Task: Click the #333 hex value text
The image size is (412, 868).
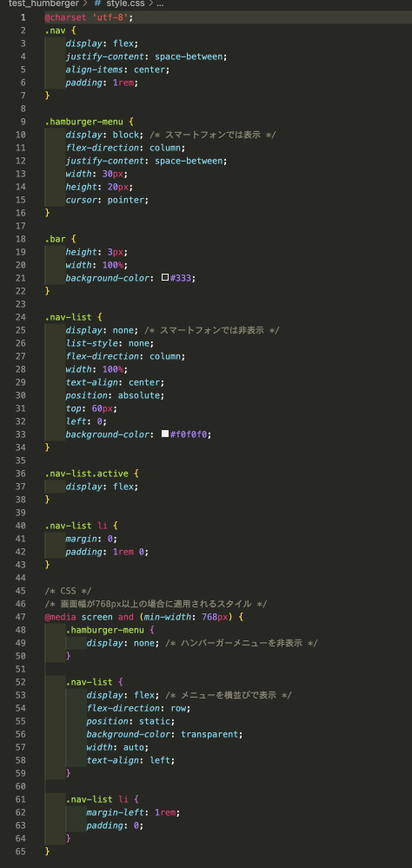Action: coord(183,278)
